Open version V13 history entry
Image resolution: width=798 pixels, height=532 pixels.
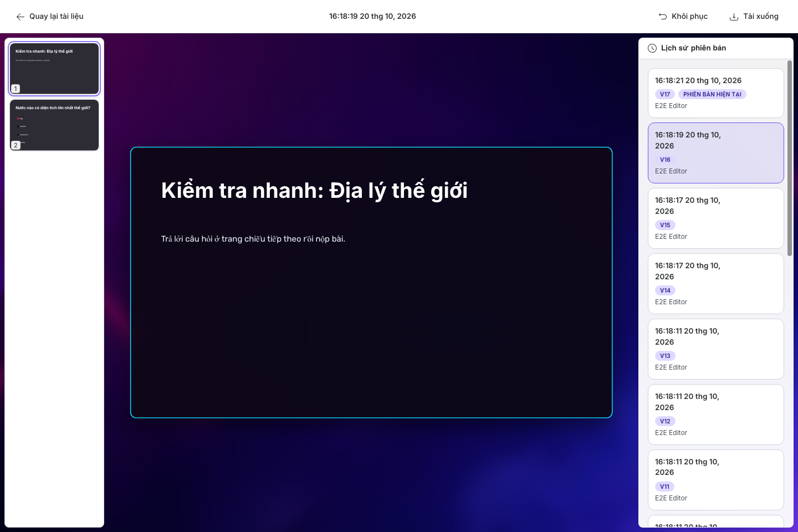click(716, 349)
